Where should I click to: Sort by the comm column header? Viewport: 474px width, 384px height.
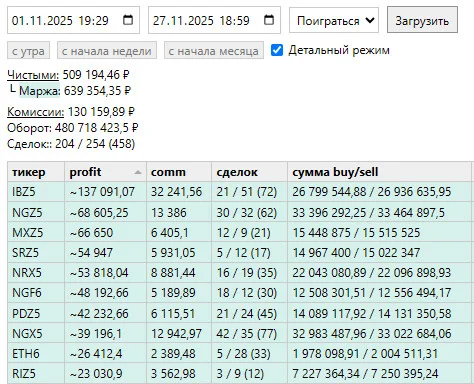click(x=179, y=172)
